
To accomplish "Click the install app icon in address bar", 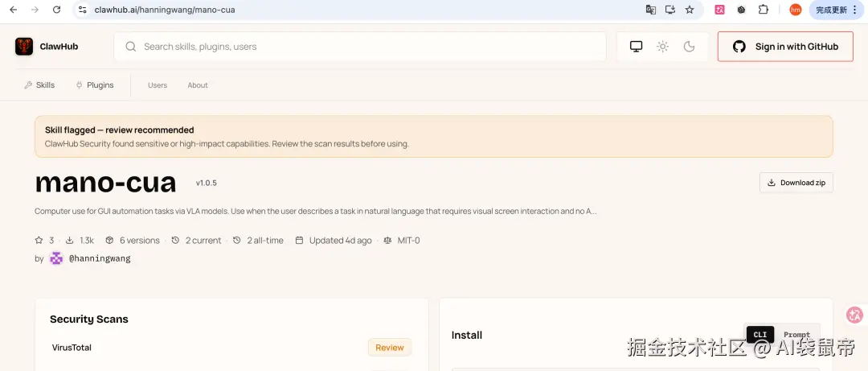I will tap(670, 10).
